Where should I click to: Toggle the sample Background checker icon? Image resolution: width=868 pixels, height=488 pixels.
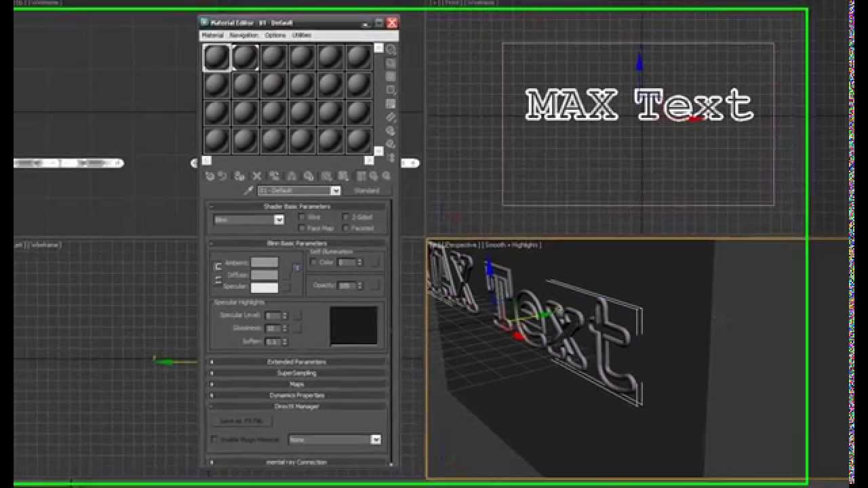391,77
